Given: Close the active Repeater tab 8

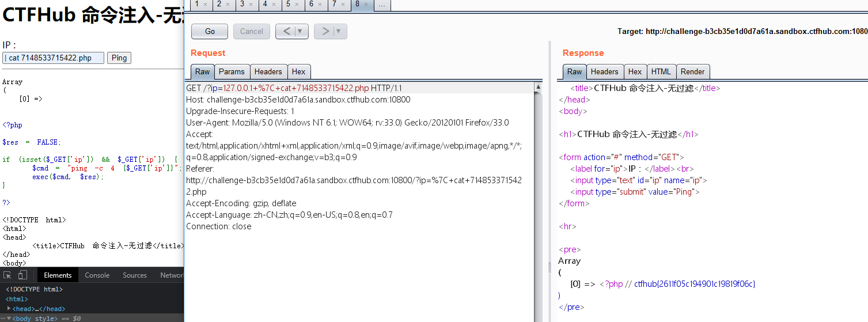Looking at the screenshot, I should (x=366, y=4).
